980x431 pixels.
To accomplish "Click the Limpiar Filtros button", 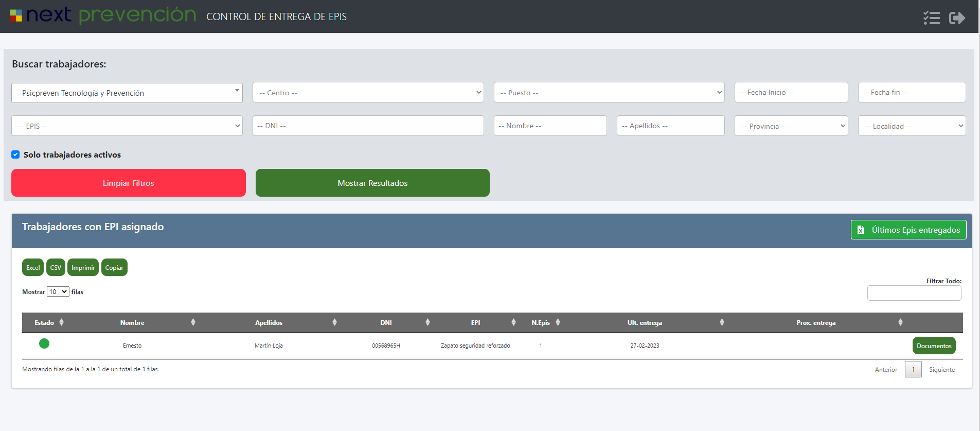I will [x=129, y=183].
